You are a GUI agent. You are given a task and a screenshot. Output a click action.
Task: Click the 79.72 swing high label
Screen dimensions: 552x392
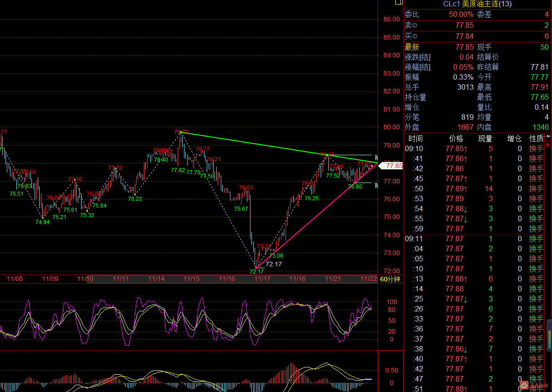click(181, 132)
